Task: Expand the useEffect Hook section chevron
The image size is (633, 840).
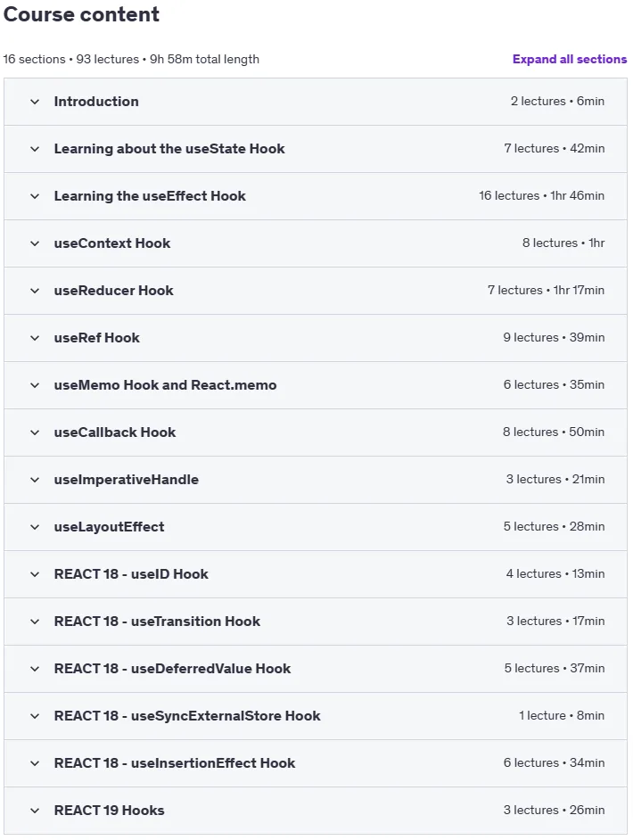Action: [x=35, y=196]
